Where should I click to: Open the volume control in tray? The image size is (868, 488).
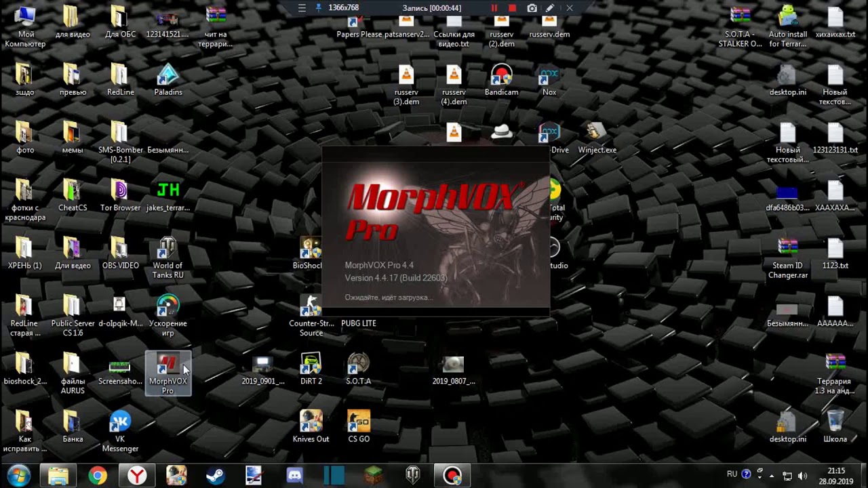point(802,476)
